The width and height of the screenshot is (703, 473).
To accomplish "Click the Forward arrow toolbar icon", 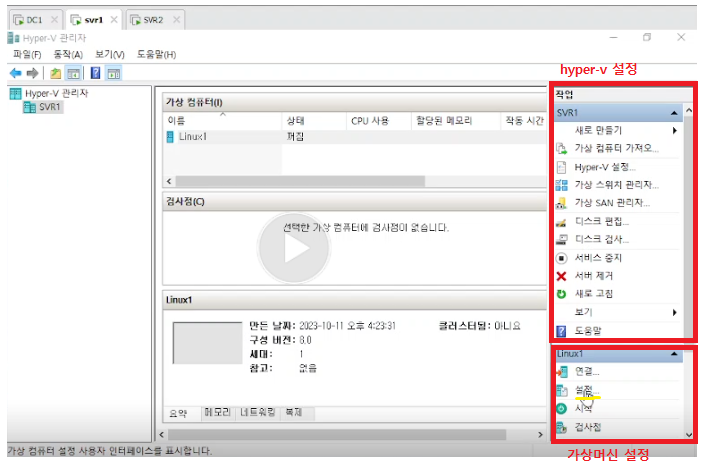I will (32, 73).
